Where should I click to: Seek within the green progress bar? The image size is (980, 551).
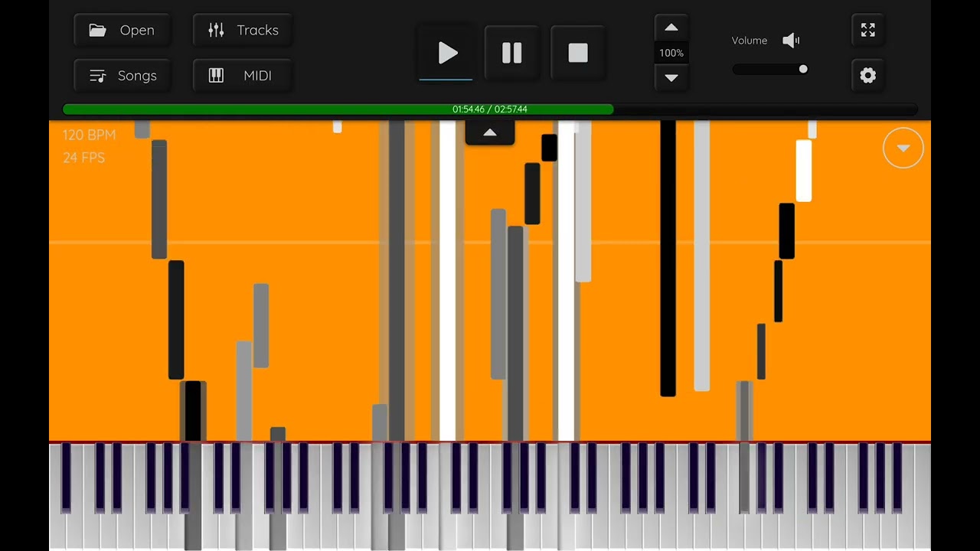pyautogui.click(x=490, y=109)
